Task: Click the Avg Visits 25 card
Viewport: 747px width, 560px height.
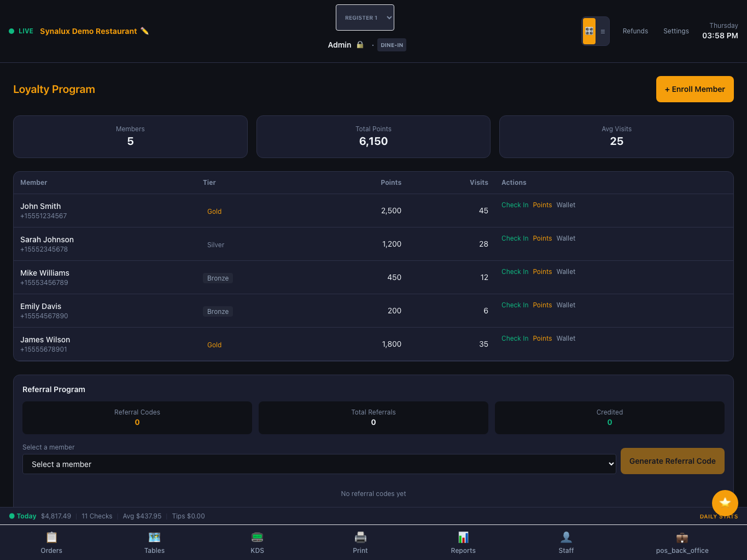Action: click(x=616, y=137)
